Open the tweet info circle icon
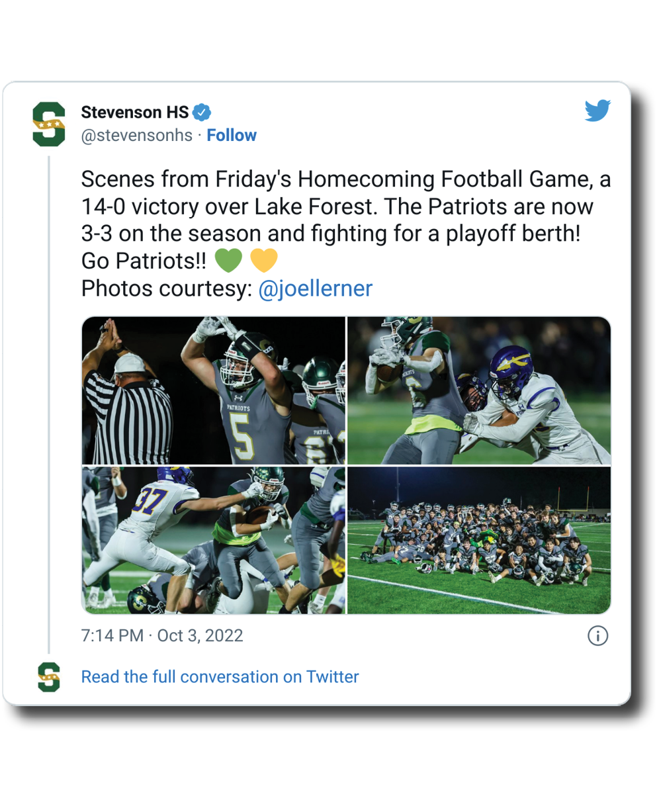The image size is (659, 812). (597, 636)
